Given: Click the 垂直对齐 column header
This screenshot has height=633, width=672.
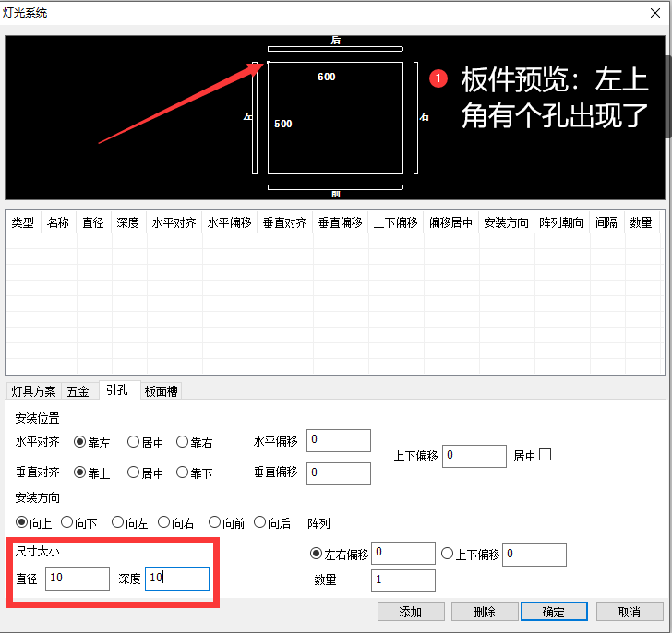Looking at the screenshot, I should point(285,222).
